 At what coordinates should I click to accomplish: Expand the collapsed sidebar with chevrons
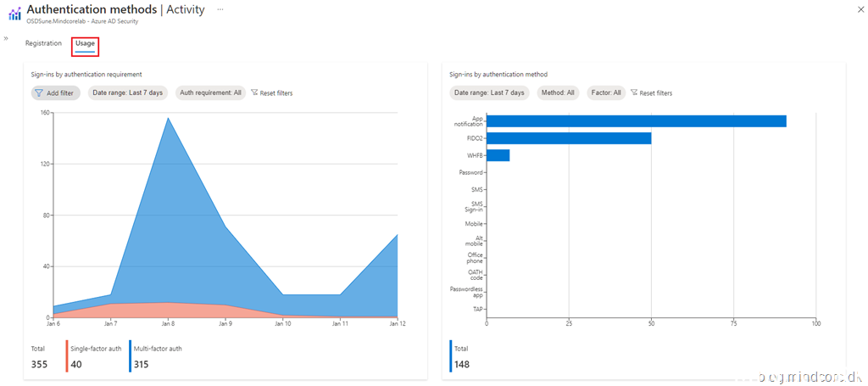[x=6, y=38]
